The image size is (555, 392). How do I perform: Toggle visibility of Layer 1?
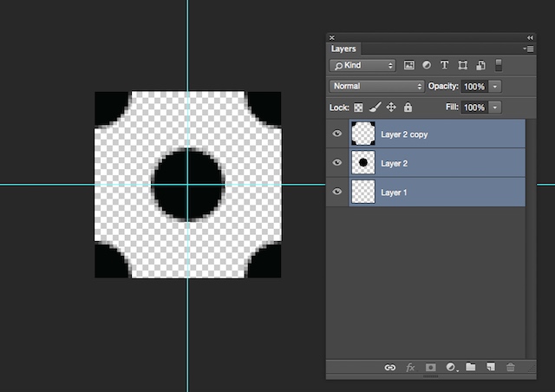(338, 192)
